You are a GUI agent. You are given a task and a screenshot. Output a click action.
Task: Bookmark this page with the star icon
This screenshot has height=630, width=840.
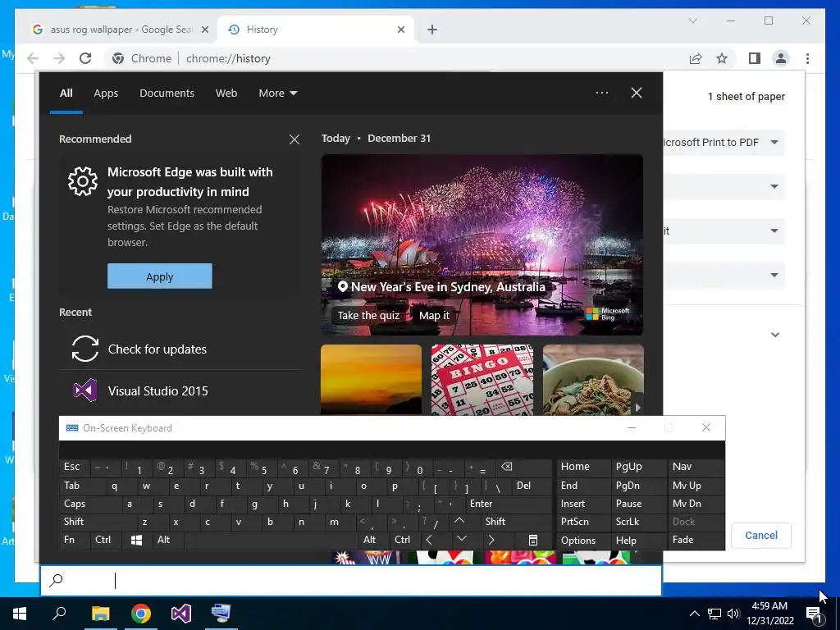pos(722,58)
